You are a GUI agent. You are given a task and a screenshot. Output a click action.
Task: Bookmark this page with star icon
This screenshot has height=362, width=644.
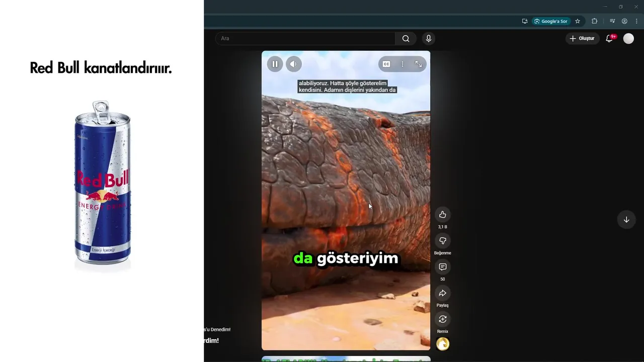578,21
